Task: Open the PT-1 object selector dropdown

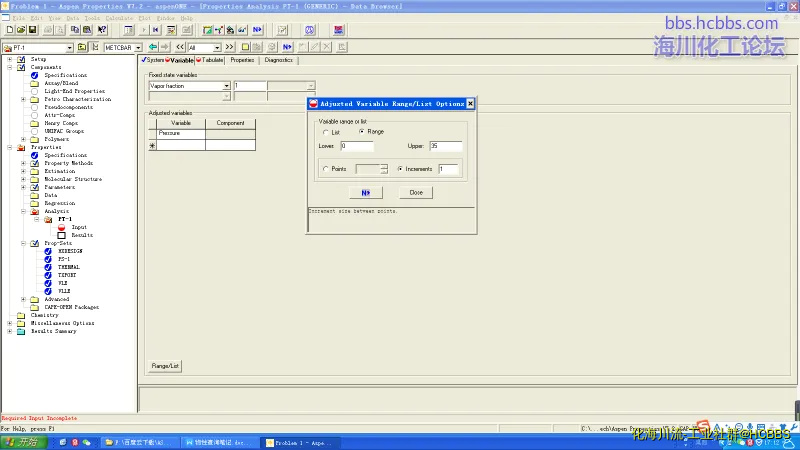Action: 69,47
